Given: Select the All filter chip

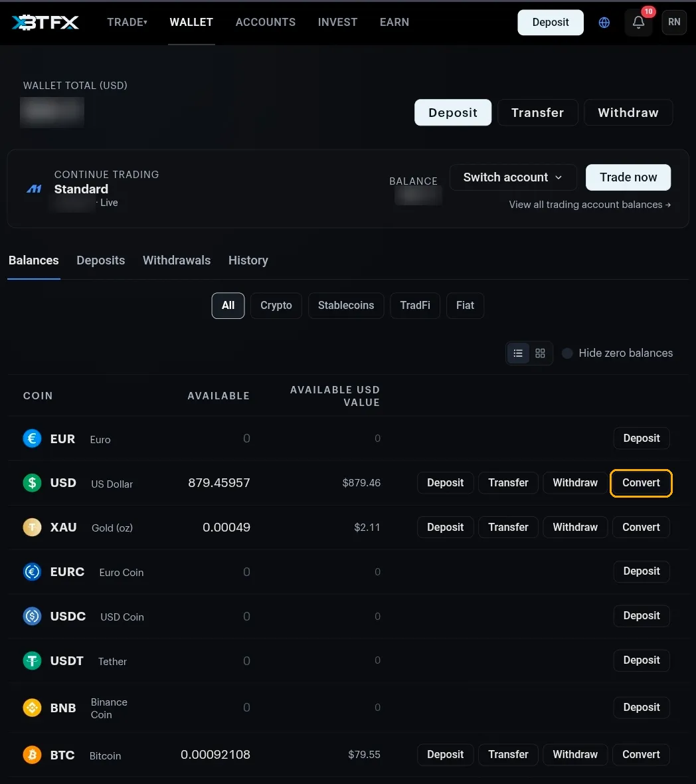Looking at the screenshot, I should [x=228, y=306].
